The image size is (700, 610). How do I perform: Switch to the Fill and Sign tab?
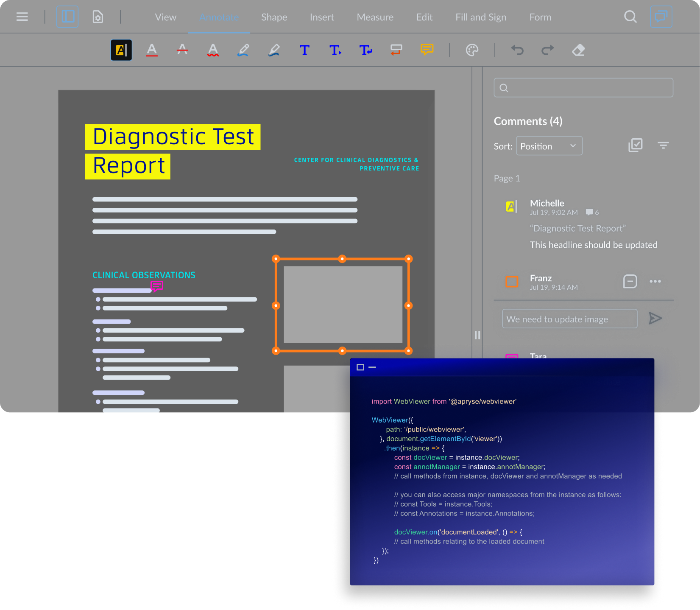[x=481, y=17]
